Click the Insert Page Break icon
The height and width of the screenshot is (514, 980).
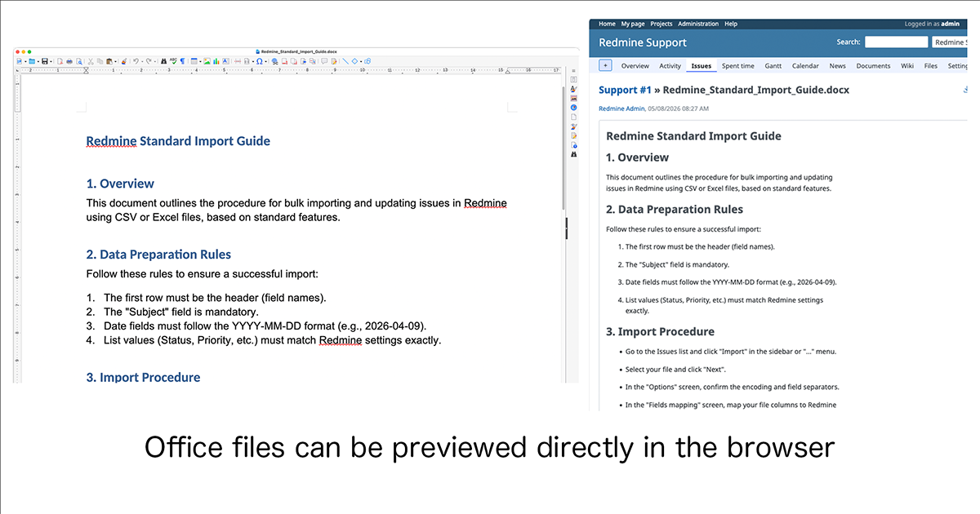(x=238, y=60)
